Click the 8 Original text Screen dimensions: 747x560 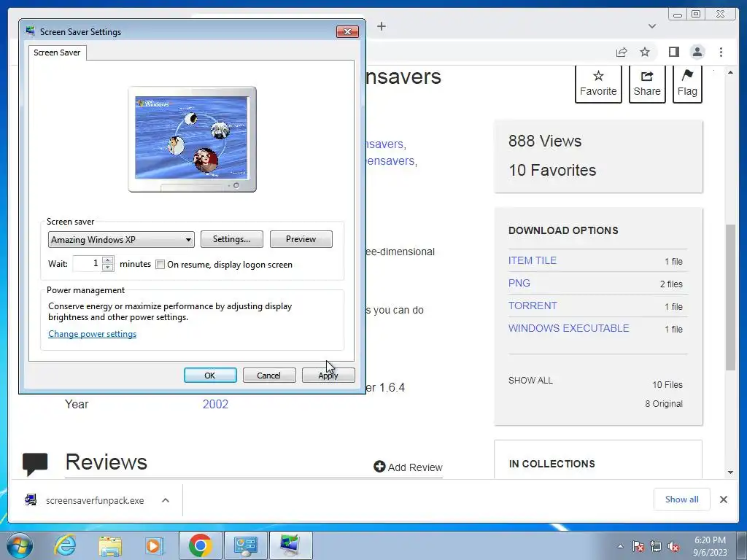(x=664, y=404)
